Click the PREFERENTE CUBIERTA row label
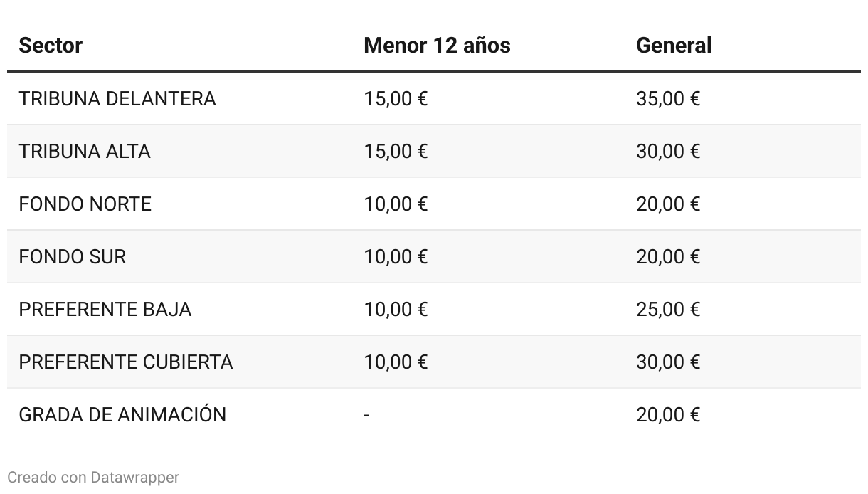868x494 pixels. [126, 362]
